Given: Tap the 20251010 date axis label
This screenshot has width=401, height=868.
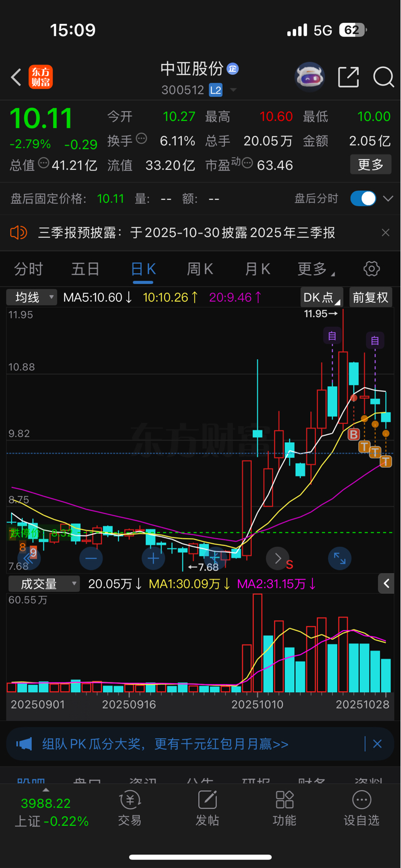Looking at the screenshot, I should [258, 705].
